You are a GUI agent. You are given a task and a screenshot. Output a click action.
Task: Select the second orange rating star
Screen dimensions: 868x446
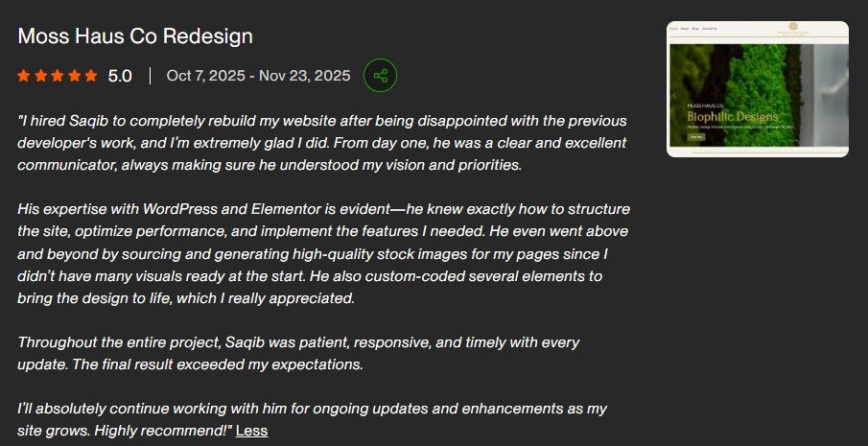click(x=41, y=76)
